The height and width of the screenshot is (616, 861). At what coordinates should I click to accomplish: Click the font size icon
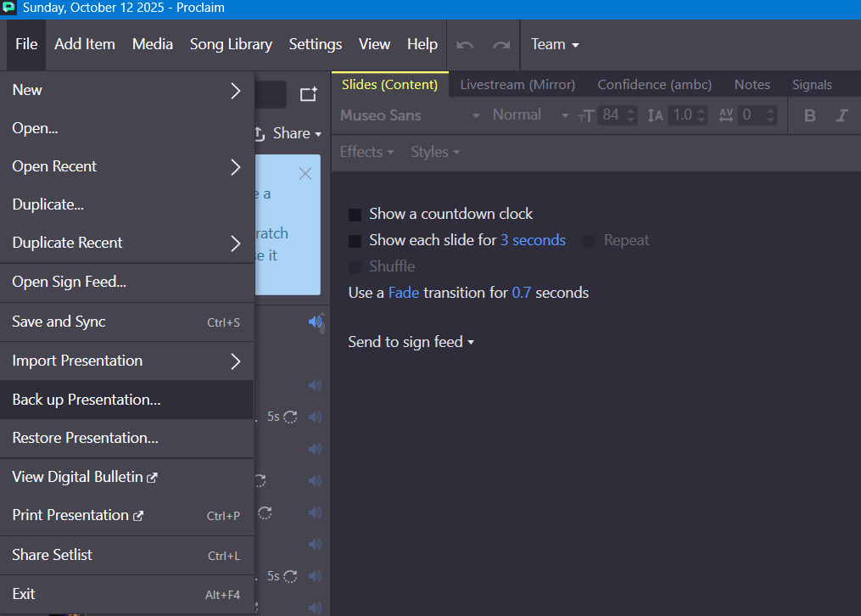[586, 116]
